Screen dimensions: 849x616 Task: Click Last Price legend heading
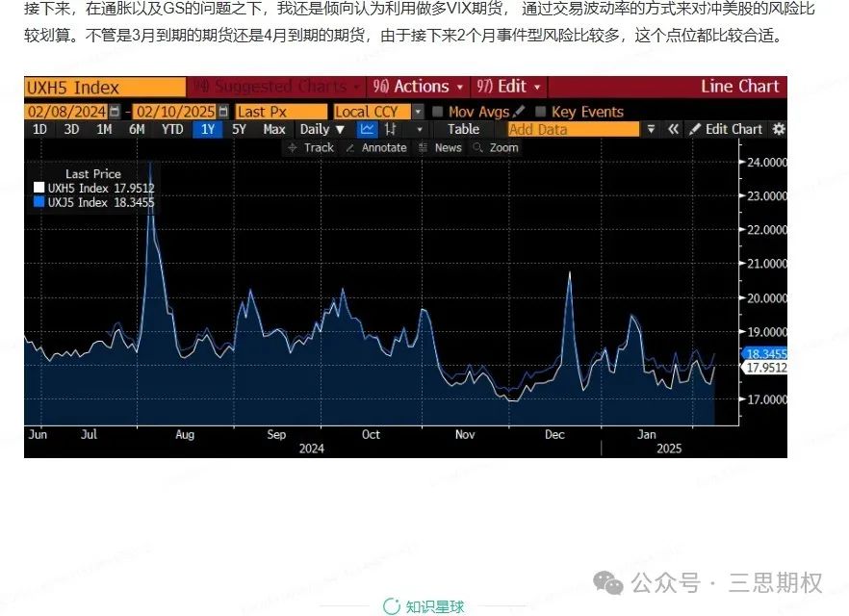click(x=93, y=174)
